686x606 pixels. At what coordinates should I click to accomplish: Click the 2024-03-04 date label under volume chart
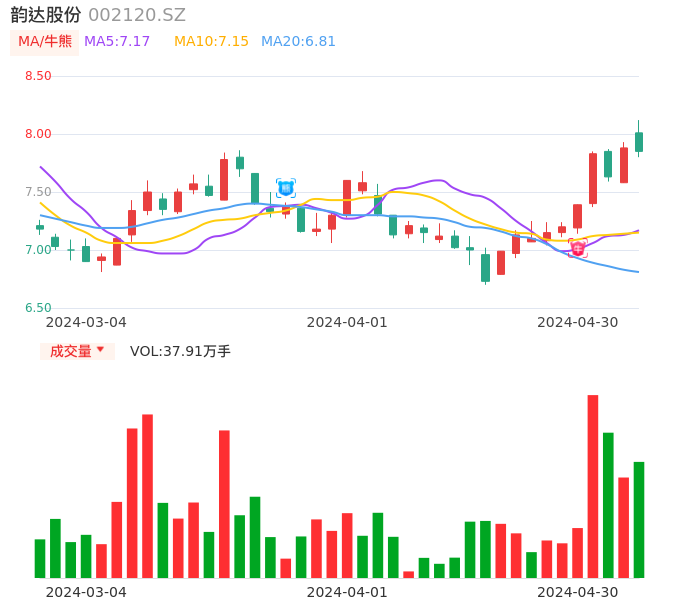pyautogui.click(x=86, y=592)
